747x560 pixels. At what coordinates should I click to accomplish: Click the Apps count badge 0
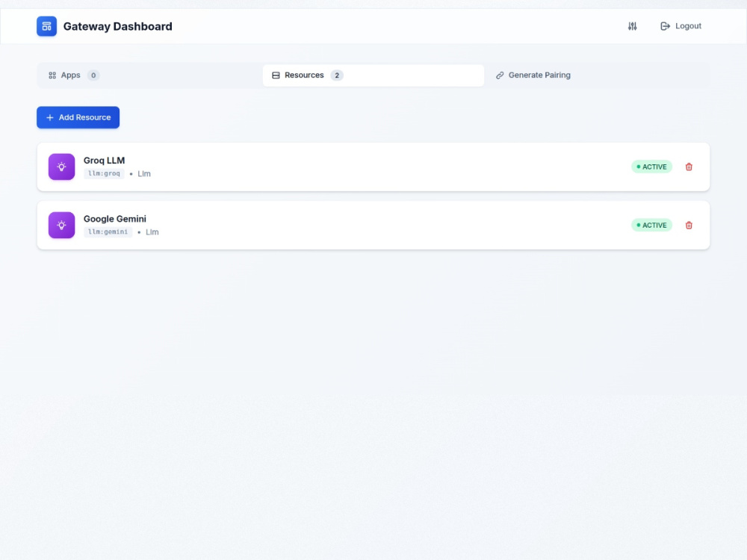(93, 75)
